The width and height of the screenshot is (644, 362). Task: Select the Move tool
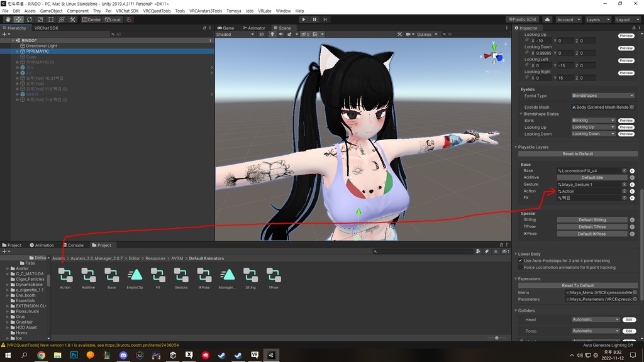click(x=18, y=19)
